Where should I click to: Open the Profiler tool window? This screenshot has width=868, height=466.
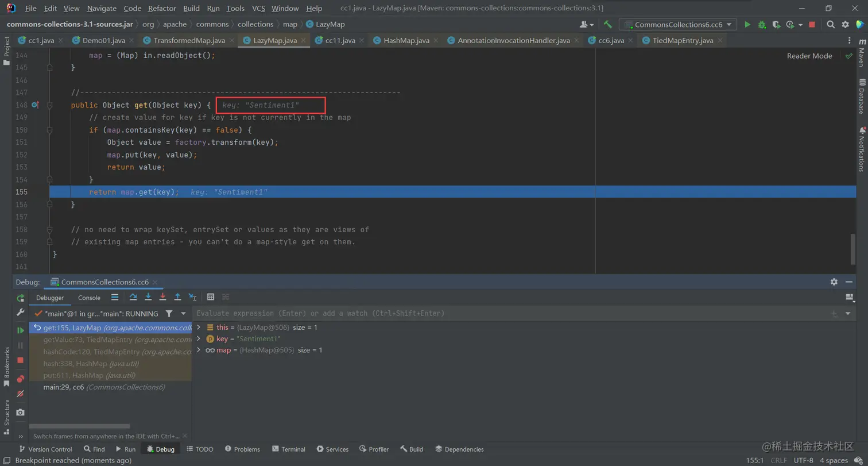pyautogui.click(x=374, y=449)
